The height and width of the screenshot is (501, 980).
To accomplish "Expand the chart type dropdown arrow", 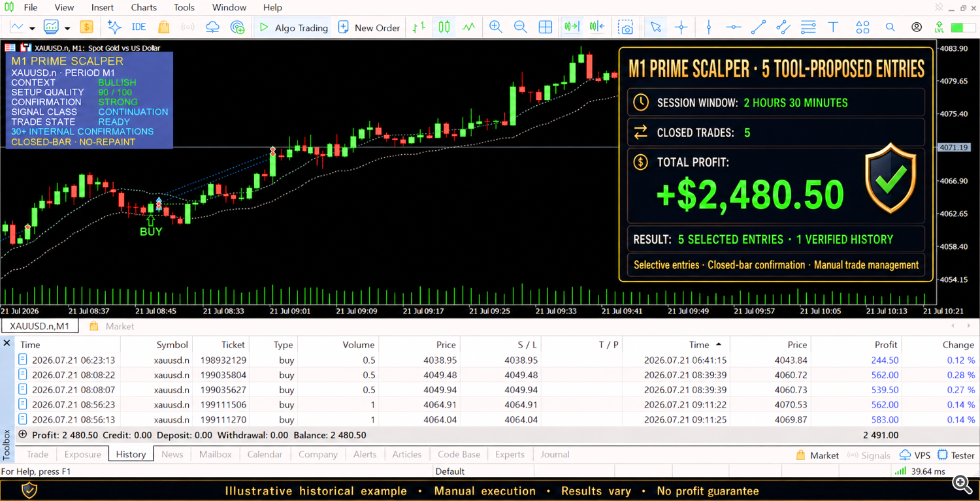I will (32, 28).
